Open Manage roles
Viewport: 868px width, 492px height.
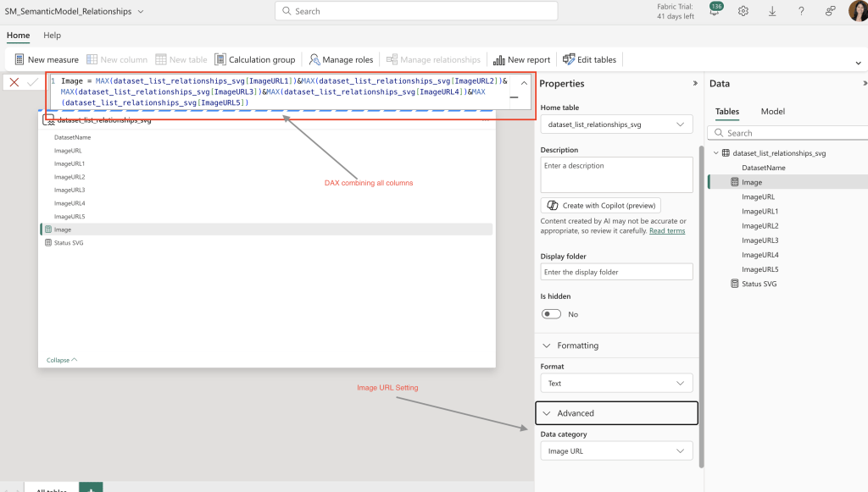(341, 60)
